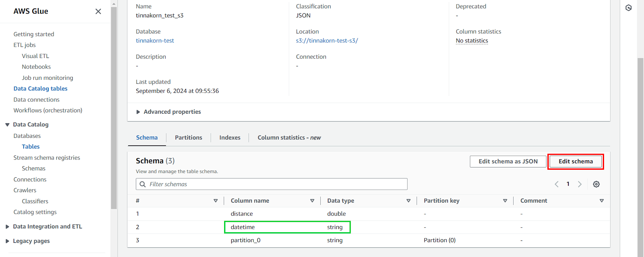Open Data connections page
This screenshot has width=644, height=257.
36,100
